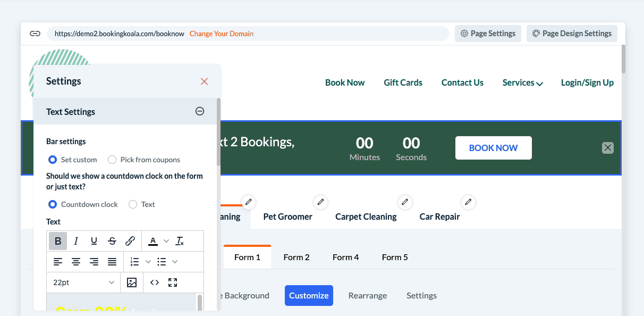Toggle bold formatting in text editor
This screenshot has height=316, width=644.
[58, 241]
